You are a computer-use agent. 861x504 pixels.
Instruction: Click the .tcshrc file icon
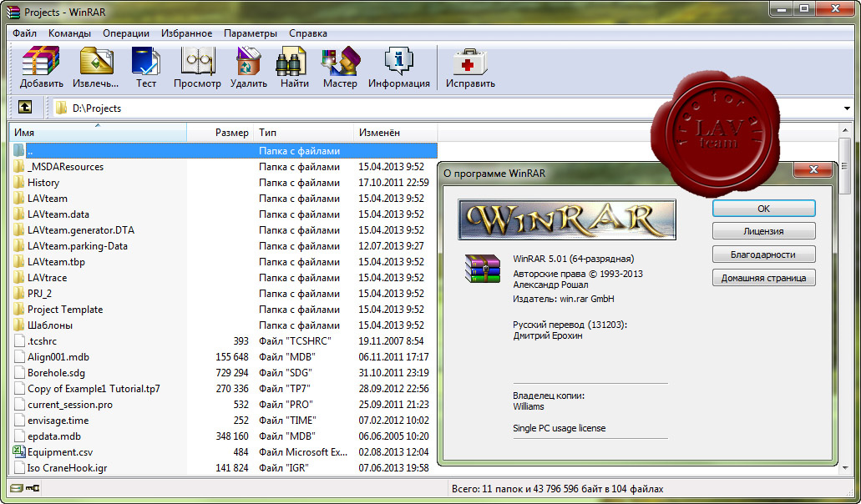[19, 341]
